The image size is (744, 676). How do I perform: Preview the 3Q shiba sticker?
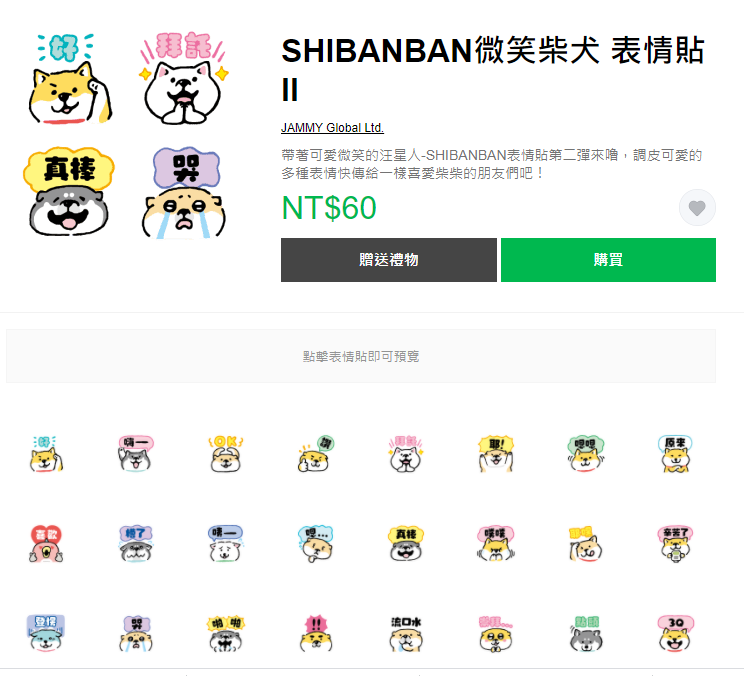676,633
